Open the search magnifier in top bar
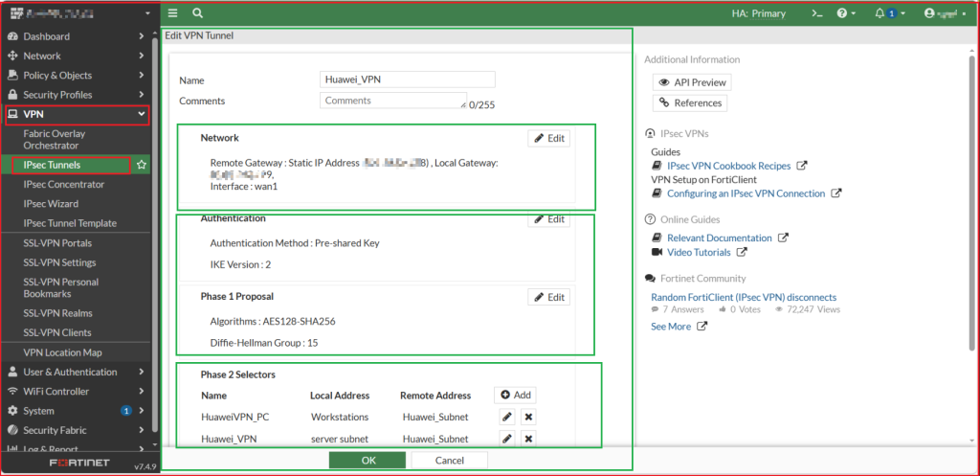The width and height of the screenshot is (980, 476). [197, 13]
